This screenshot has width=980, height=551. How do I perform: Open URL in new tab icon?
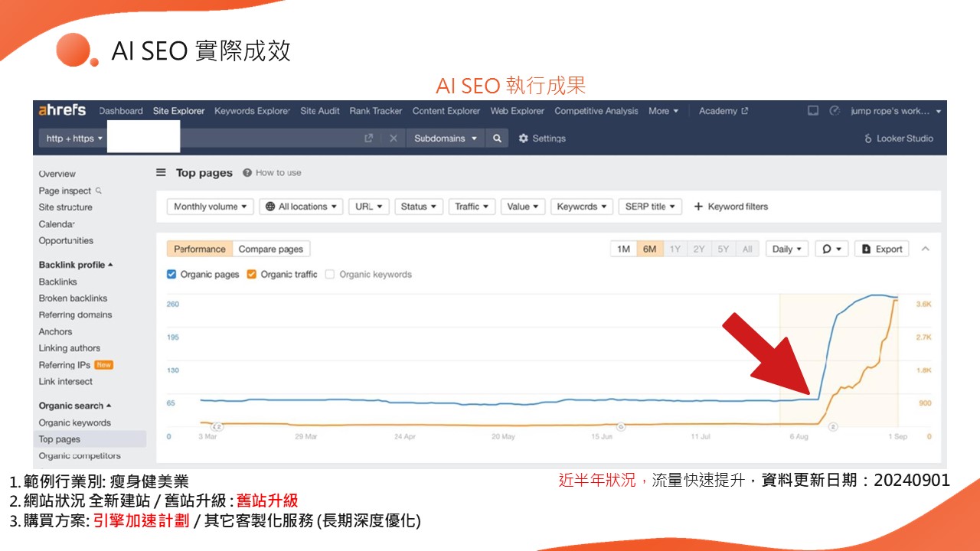click(369, 139)
